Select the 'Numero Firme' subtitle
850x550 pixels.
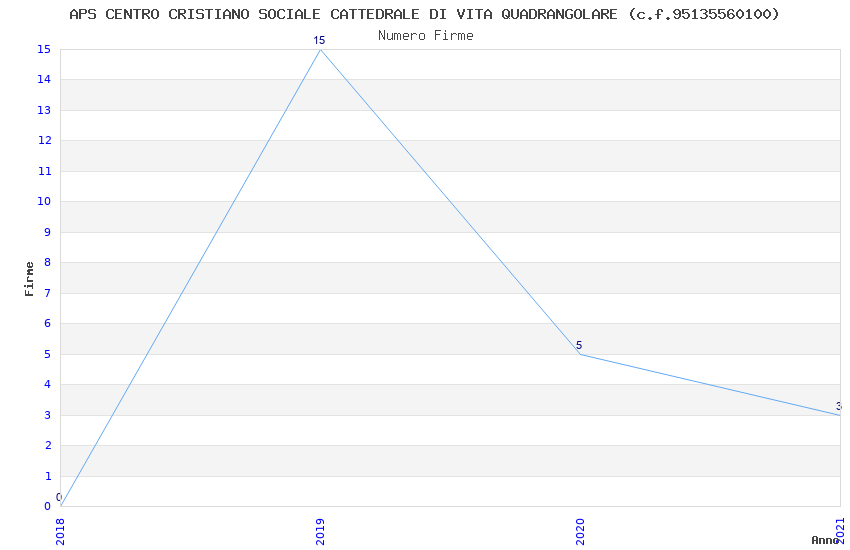[x=426, y=36]
